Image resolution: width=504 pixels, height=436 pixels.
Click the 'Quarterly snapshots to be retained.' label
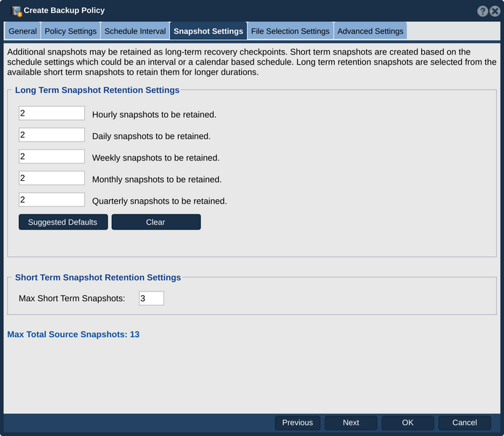click(160, 201)
